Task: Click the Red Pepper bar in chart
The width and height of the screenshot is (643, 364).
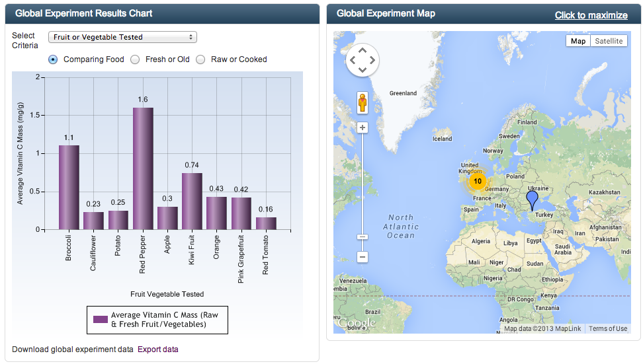Action: (x=143, y=168)
